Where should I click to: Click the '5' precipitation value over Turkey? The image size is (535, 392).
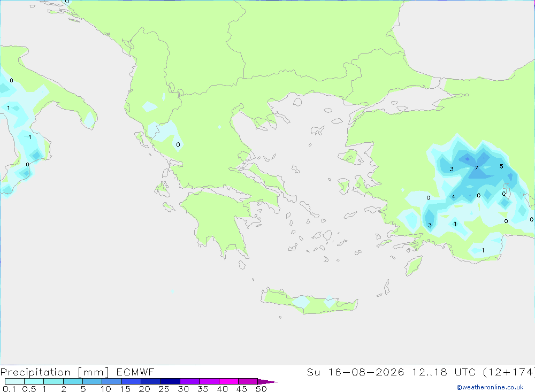501,166
